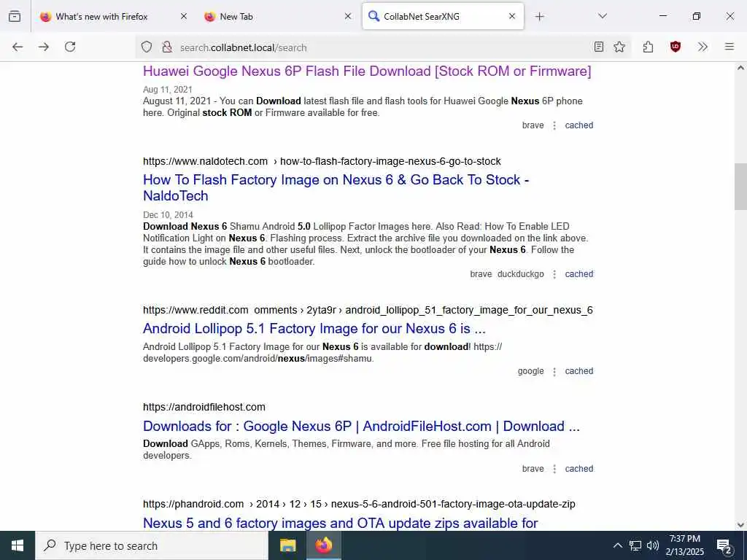Open the uBlock Origin extension icon
This screenshot has width=747, height=560.
675,47
